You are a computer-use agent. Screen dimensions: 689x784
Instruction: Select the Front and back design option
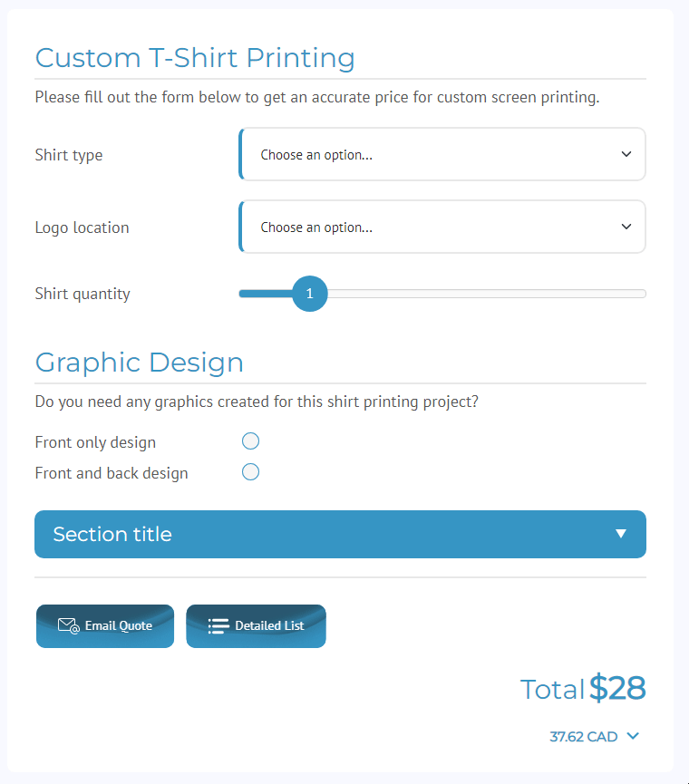click(250, 472)
